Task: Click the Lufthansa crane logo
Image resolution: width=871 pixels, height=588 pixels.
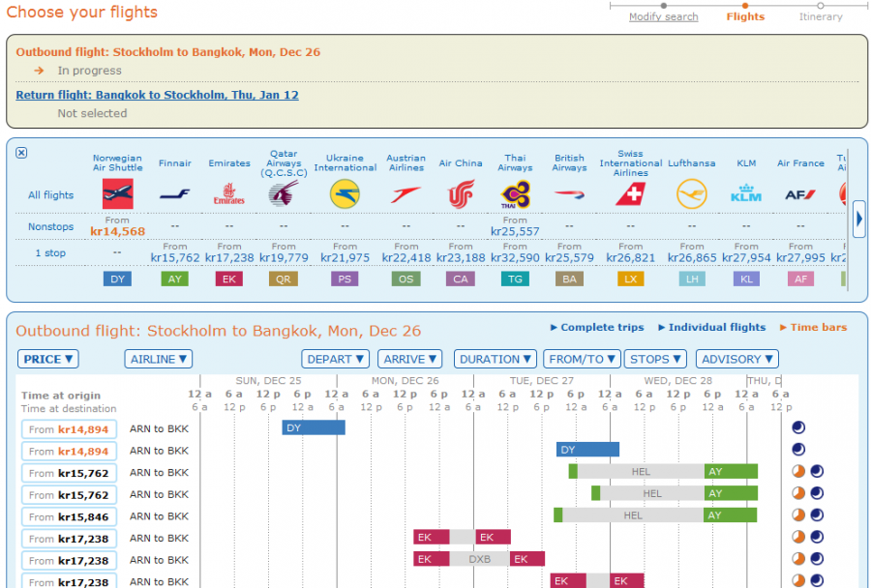Action: point(692,194)
